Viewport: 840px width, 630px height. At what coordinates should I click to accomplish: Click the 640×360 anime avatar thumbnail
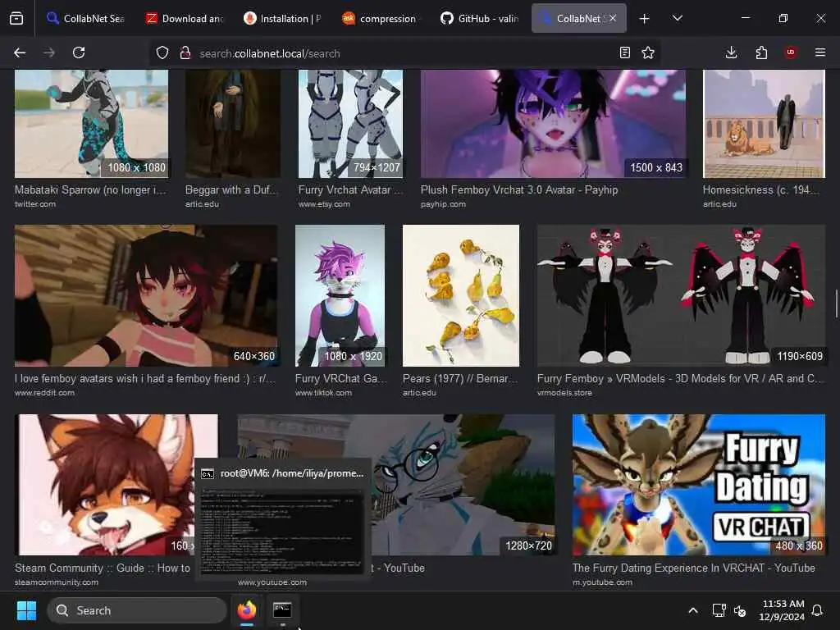click(x=146, y=295)
